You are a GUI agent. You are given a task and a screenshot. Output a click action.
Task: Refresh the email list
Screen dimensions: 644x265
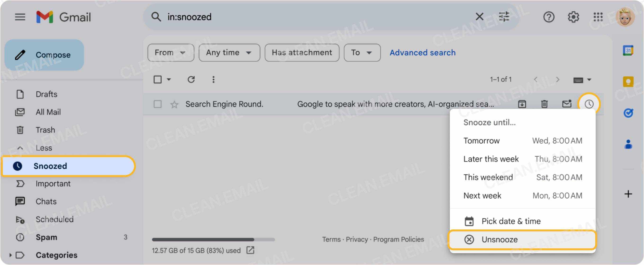coord(191,79)
